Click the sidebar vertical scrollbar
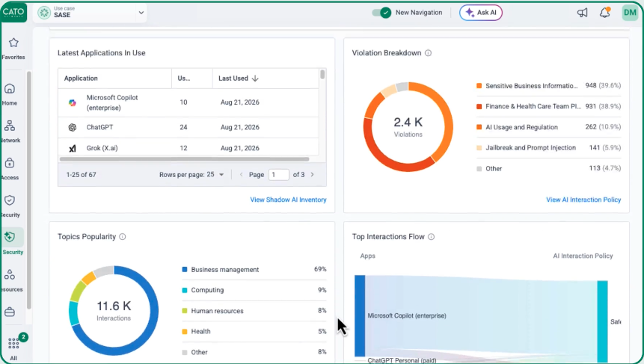Screen dimensions: 644x364 [x=28, y=190]
